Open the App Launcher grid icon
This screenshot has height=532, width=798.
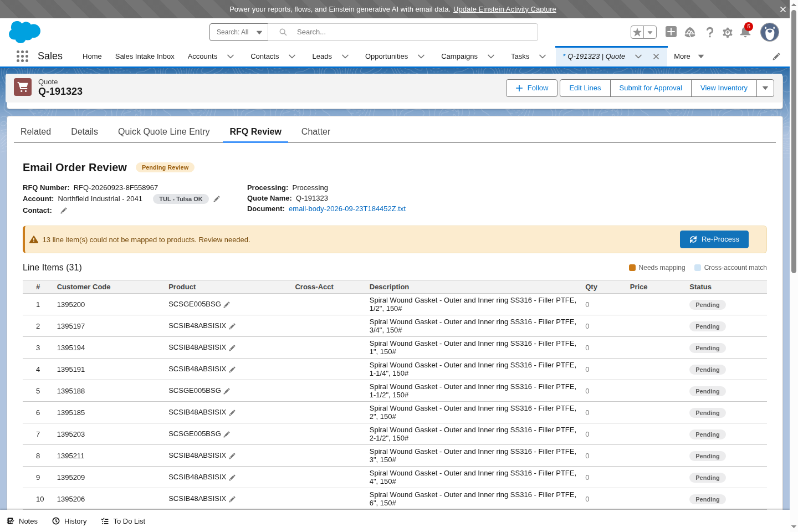coord(22,56)
